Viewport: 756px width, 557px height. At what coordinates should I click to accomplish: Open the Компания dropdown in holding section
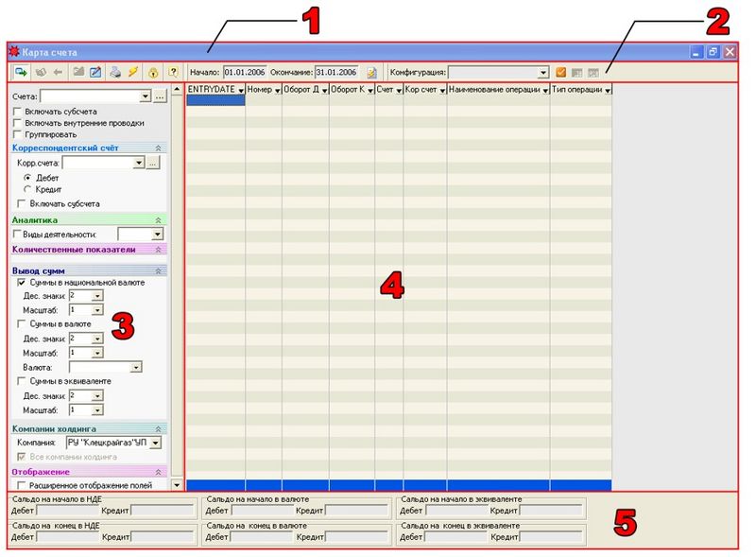point(155,443)
